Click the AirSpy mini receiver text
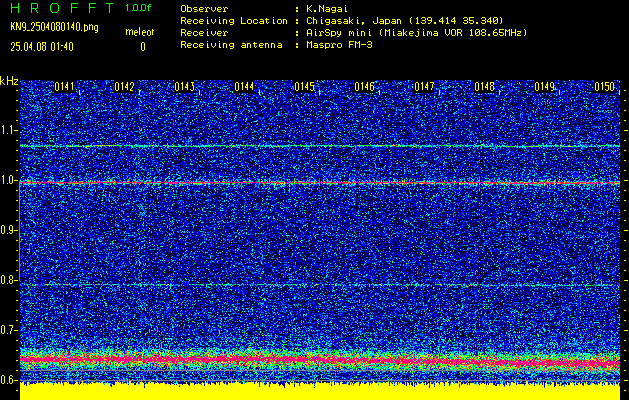629x400 pixels. click(416, 33)
